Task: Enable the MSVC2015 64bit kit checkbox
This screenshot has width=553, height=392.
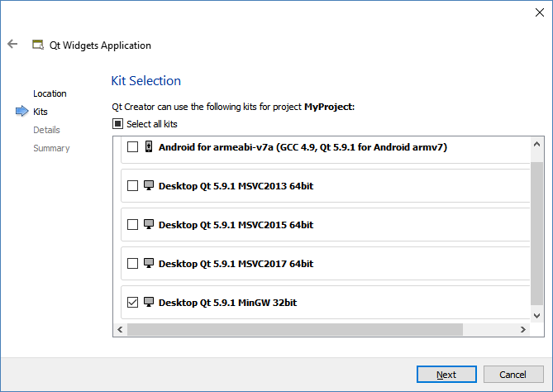Action: 133,225
